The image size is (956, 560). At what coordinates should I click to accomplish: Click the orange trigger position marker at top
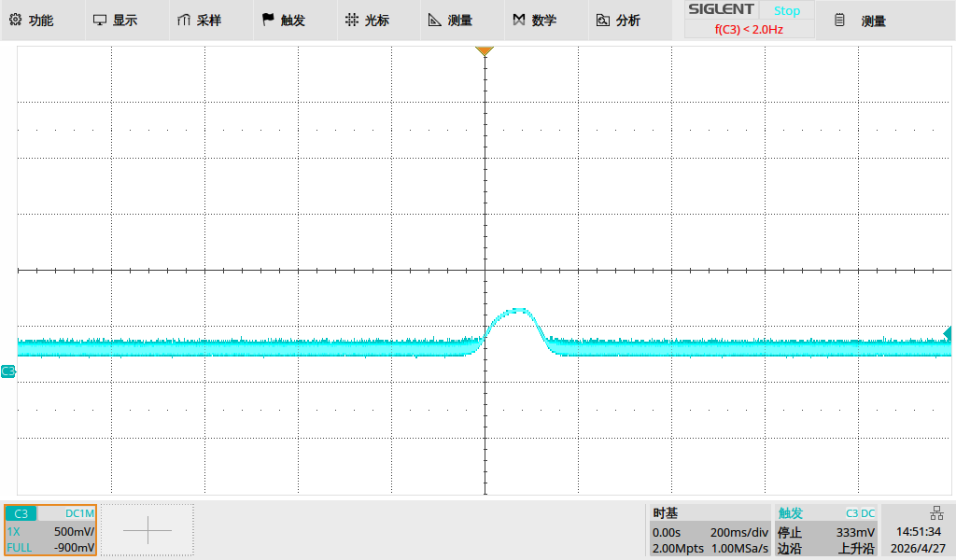coord(485,51)
